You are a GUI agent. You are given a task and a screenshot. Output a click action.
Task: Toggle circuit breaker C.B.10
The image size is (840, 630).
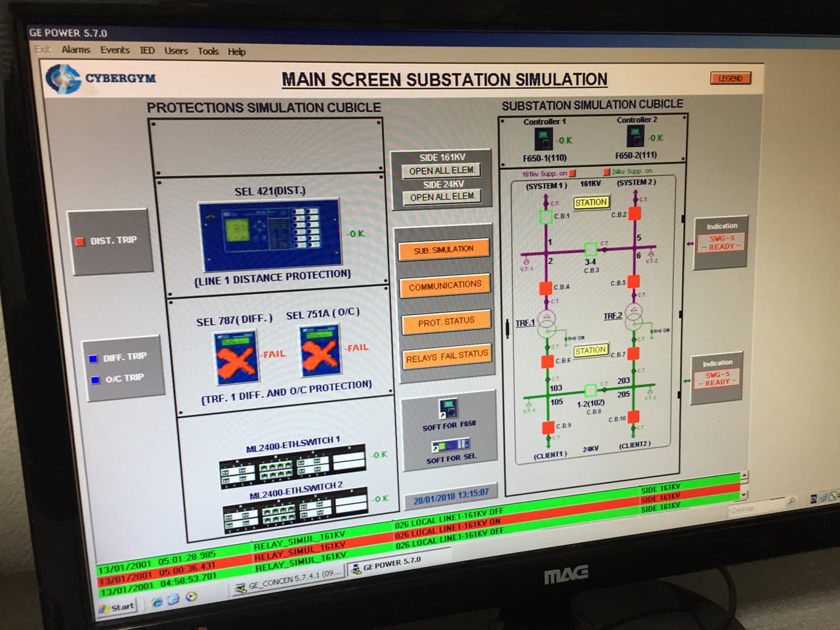[x=633, y=417]
